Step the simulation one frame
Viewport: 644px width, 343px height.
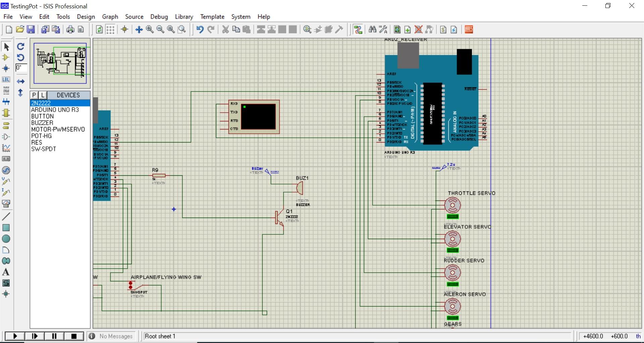pos(35,336)
